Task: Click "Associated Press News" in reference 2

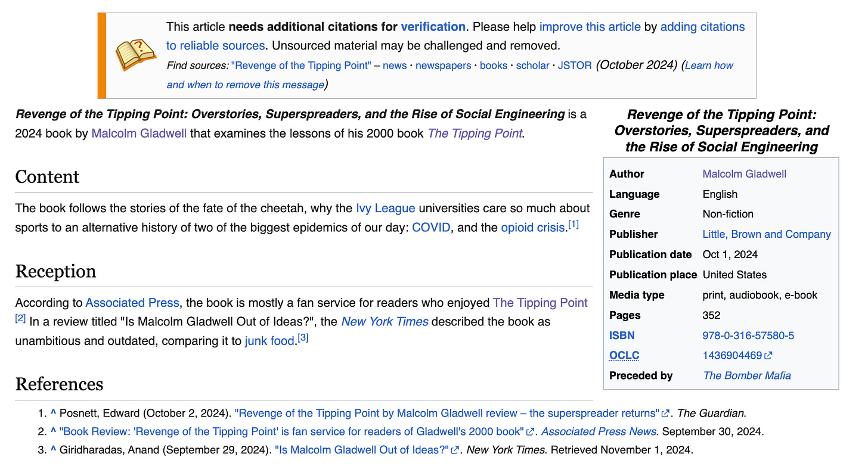Action: pos(599,432)
